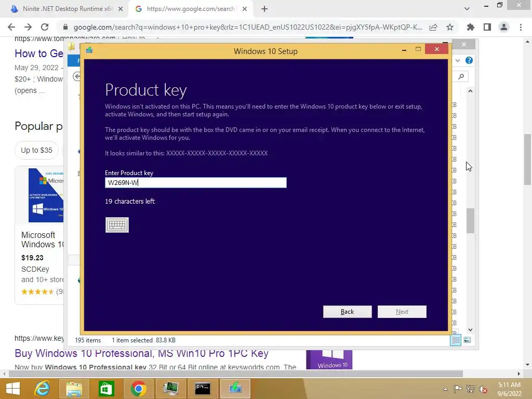Image resolution: width=532 pixels, height=399 pixels.
Task: Click the Next button in Windows 10 Setup
Action: pyautogui.click(x=402, y=312)
